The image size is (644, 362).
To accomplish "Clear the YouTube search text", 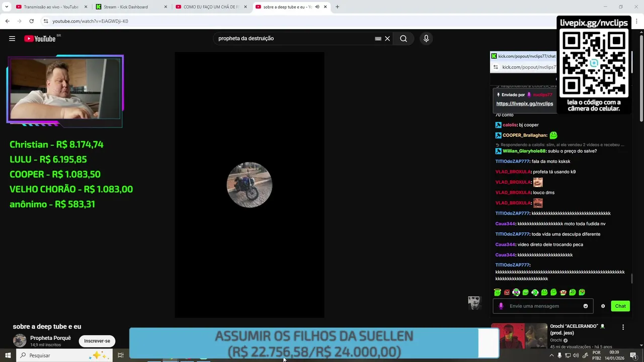I will 387,39.
